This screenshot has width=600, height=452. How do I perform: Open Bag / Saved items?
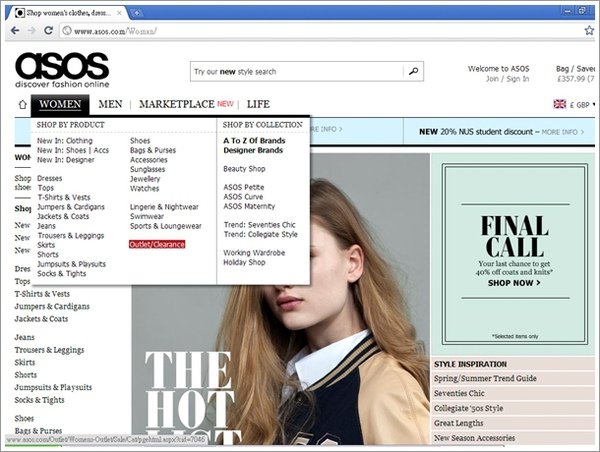(576, 69)
